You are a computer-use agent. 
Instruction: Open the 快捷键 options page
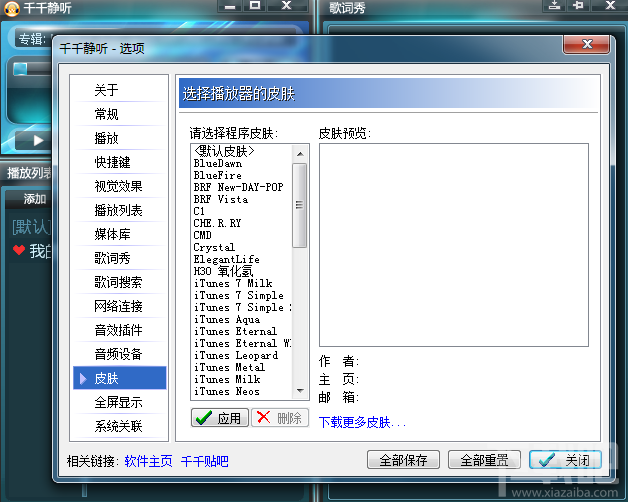pyautogui.click(x=119, y=162)
